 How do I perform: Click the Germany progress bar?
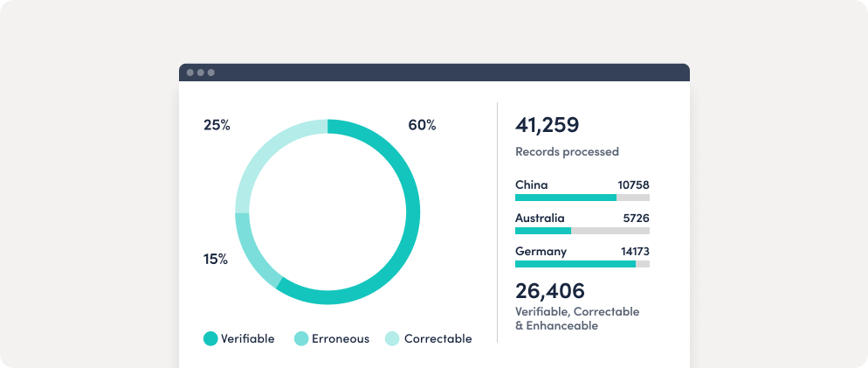tap(582, 264)
